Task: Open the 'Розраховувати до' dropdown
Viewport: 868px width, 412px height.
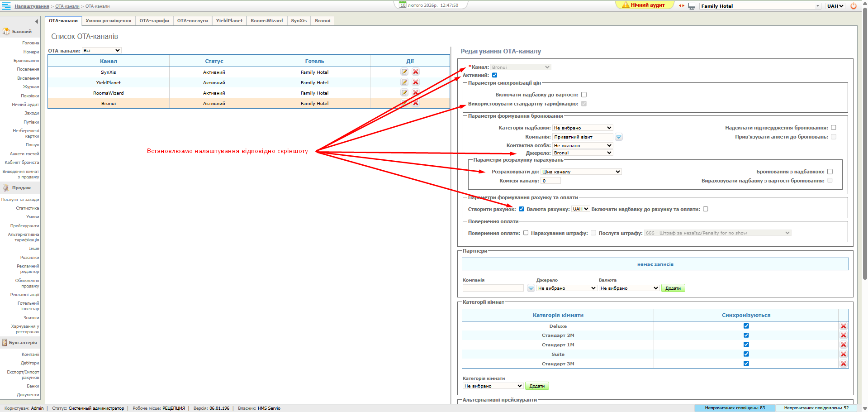Action: [x=581, y=172]
